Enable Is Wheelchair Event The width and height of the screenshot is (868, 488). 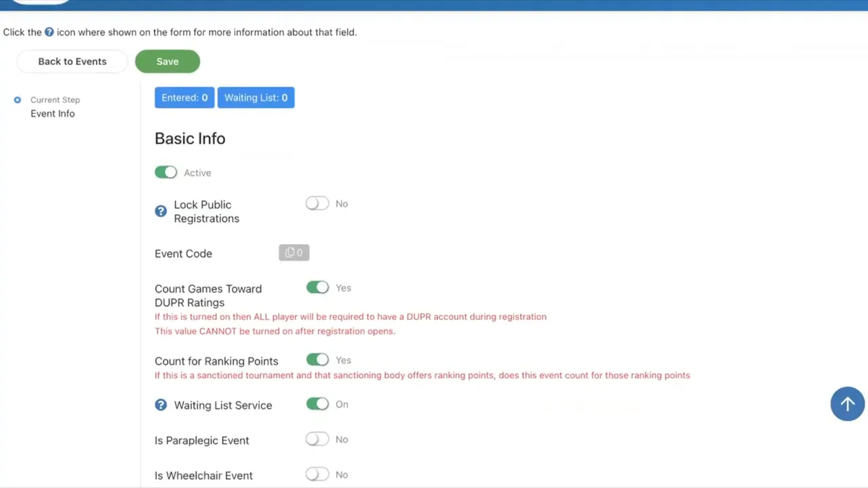tap(317, 474)
